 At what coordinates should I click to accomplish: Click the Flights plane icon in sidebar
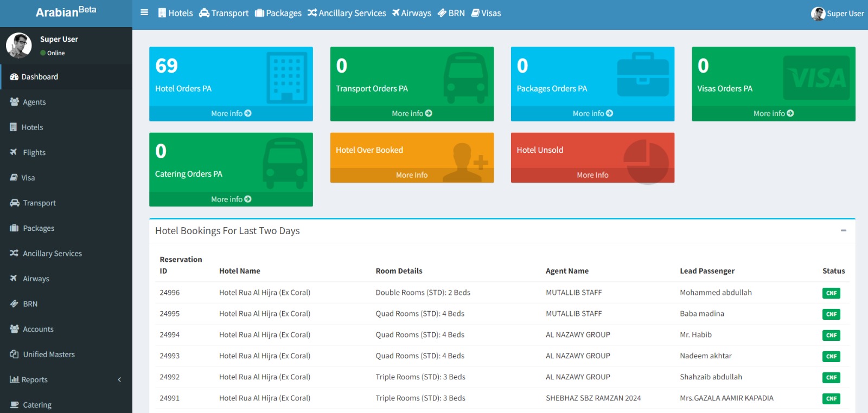(14, 152)
